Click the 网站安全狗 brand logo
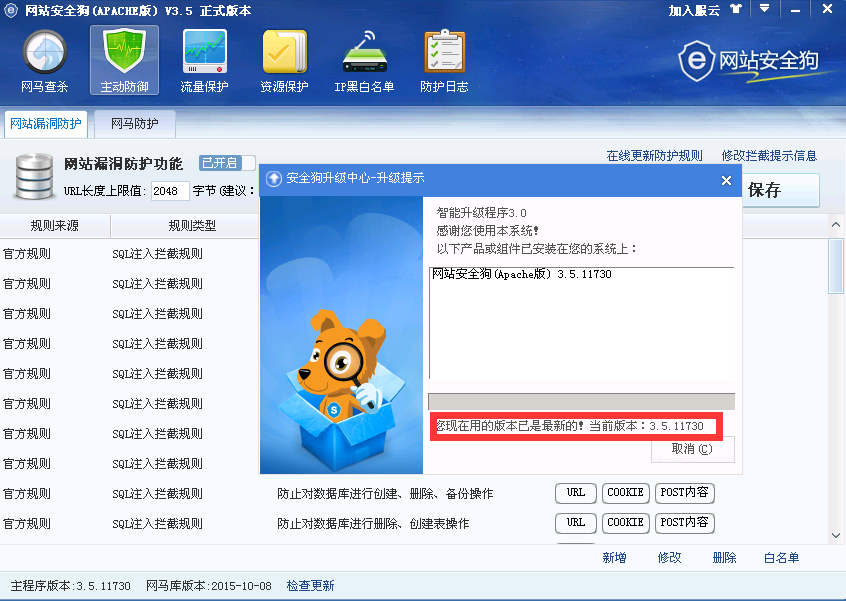Viewport: 846px width, 601px height. click(749, 61)
